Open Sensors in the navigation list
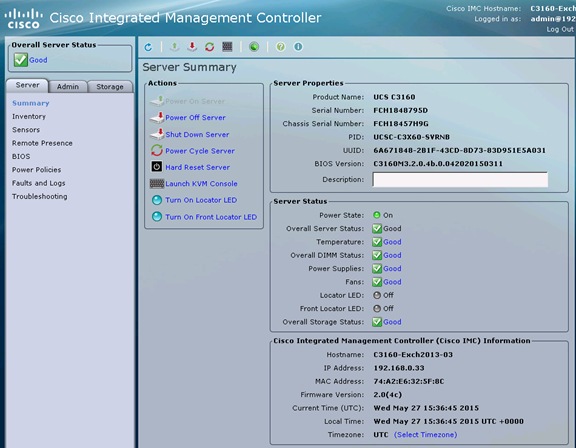The width and height of the screenshot is (576, 448). point(26,130)
